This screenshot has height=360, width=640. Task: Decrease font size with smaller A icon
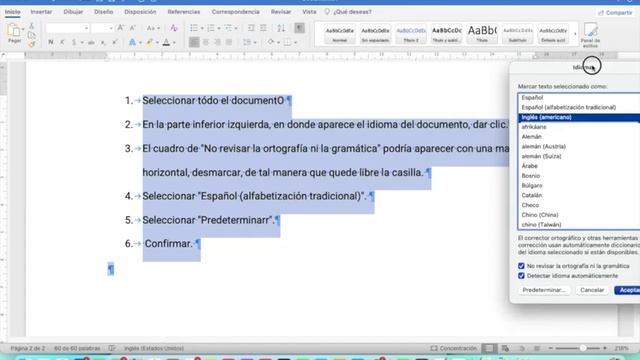pos(132,28)
